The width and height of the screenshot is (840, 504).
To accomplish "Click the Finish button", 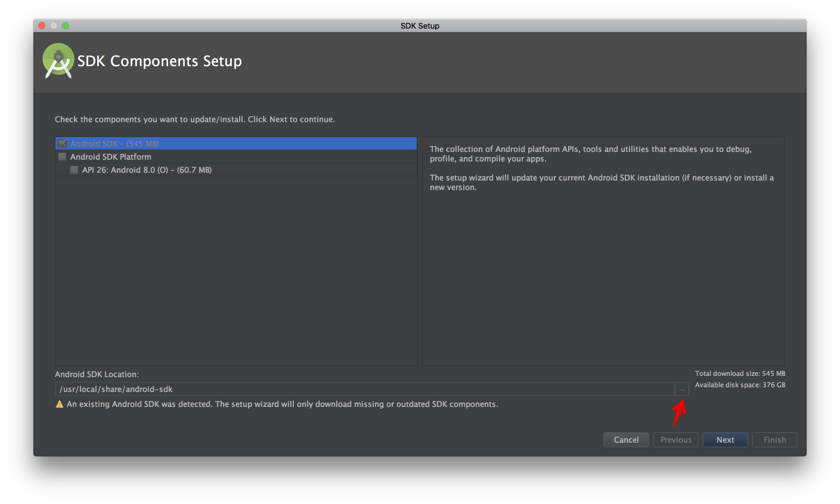I will point(774,440).
